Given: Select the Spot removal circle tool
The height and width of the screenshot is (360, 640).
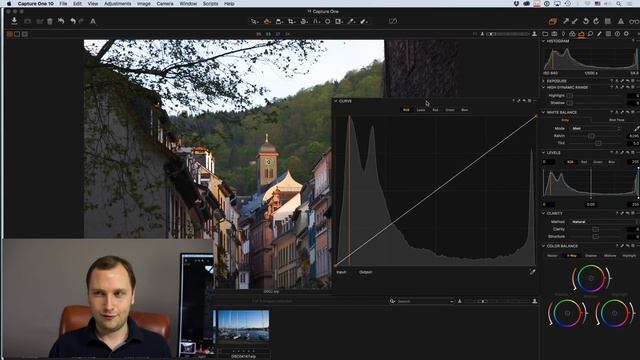Looking at the screenshot, I should (327, 21).
